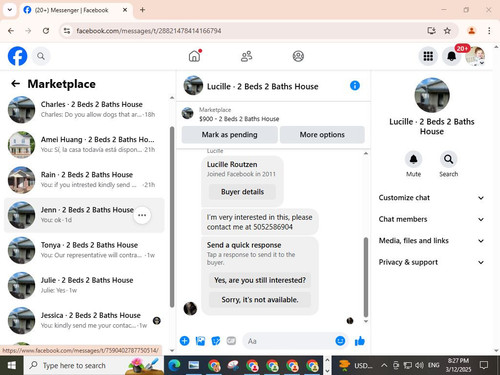Click the $900 - 2 Beds 2 Baths listing link
This screenshot has height=375, width=500.
click(239, 119)
